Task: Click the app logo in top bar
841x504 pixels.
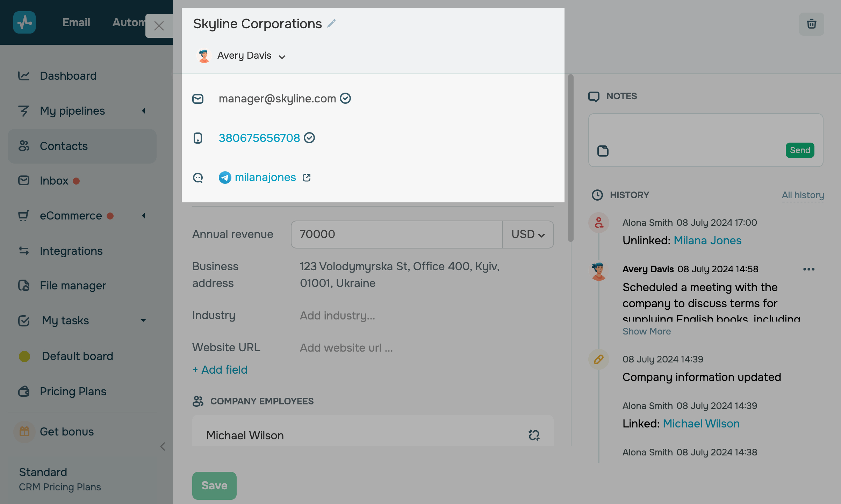Action: pos(24,22)
